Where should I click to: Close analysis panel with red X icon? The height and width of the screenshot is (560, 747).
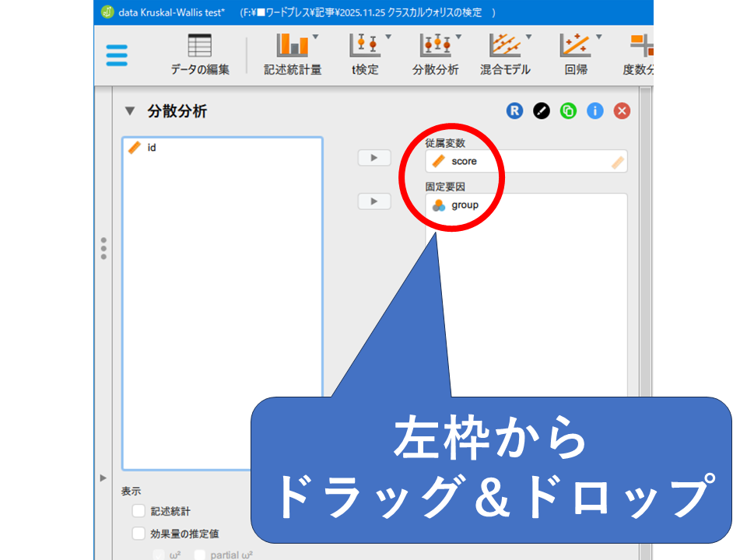622,111
